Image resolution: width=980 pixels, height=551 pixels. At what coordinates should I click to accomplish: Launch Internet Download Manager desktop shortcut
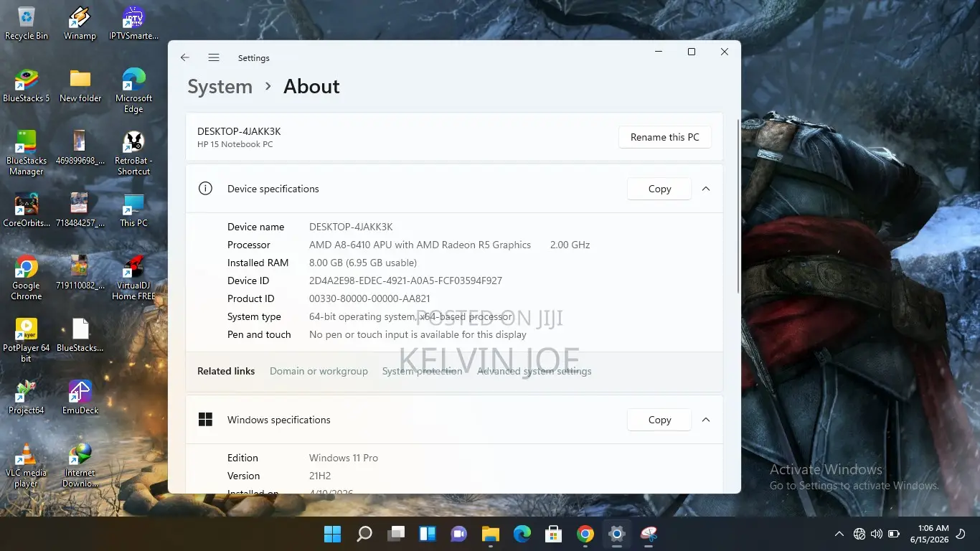(x=80, y=466)
